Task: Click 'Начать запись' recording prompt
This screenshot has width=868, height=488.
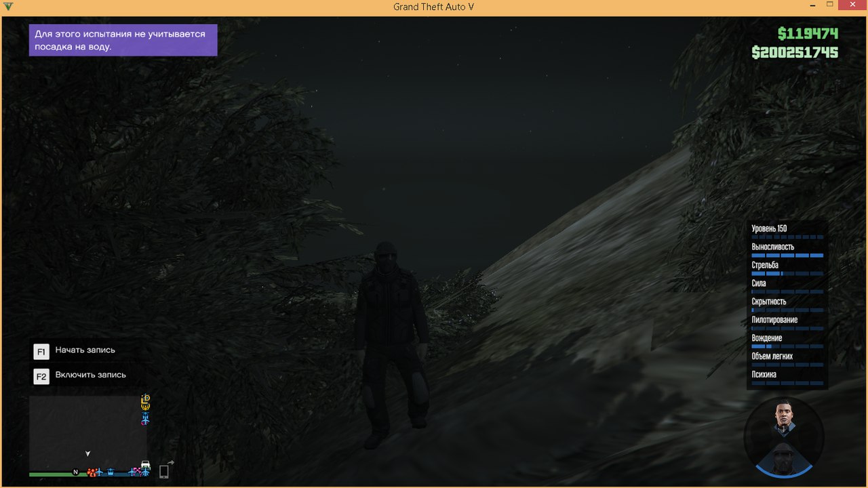Action: 85,350
